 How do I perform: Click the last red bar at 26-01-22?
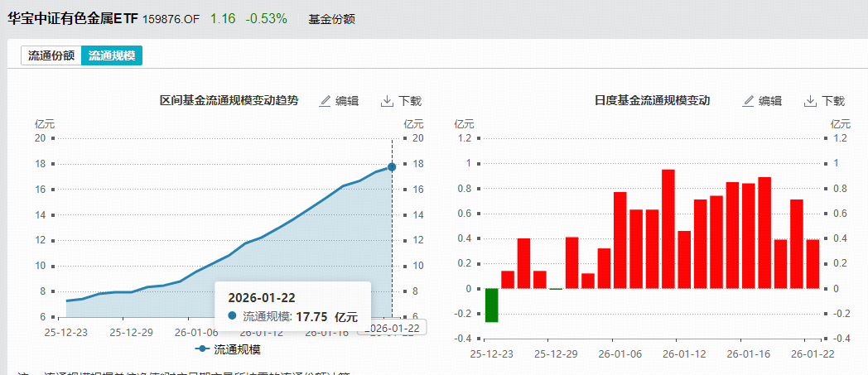pos(813,263)
